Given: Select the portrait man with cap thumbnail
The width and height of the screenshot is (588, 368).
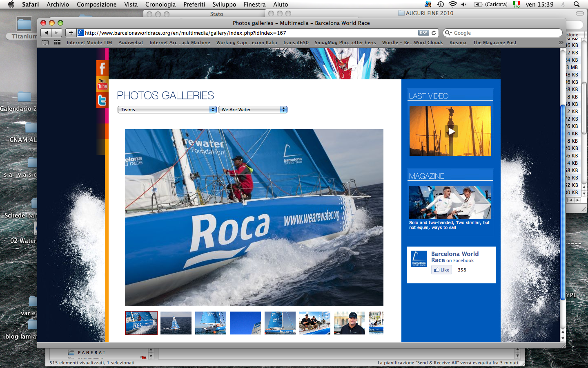Looking at the screenshot, I should pyautogui.click(x=350, y=323).
